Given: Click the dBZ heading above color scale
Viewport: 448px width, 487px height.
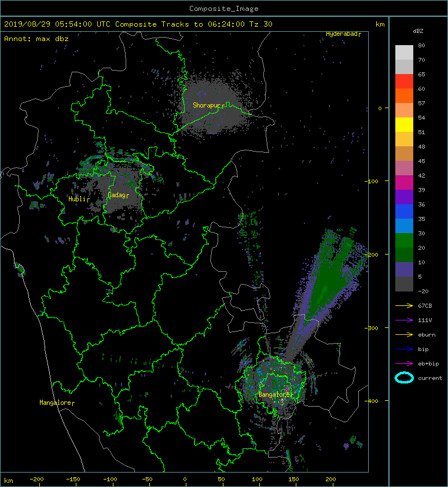Looking at the screenshot, I should [418, 31].
